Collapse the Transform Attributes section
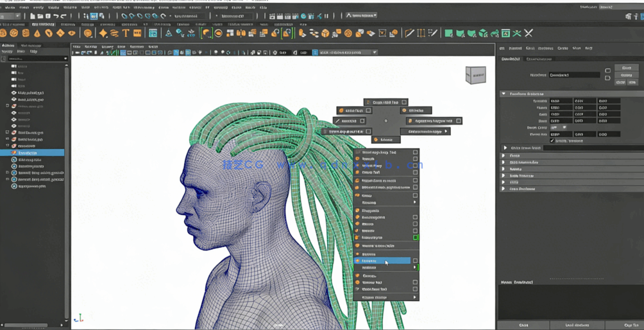Image resolution: width=644 pixels, height=330 pixels. [504, 94]
